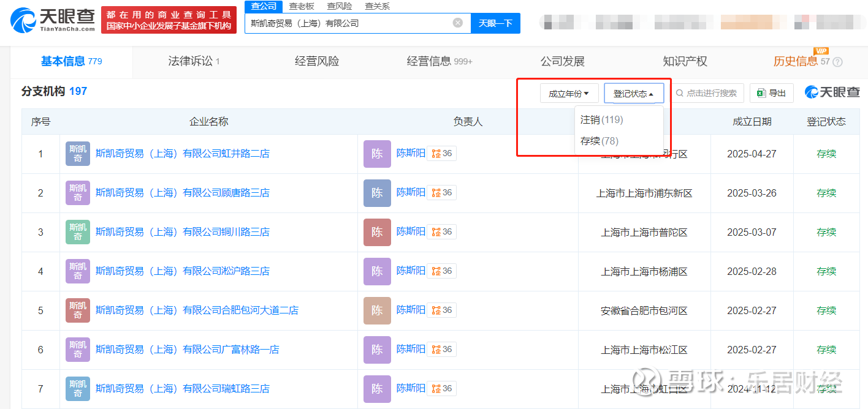This screenshot has height=409, width=868.
Task: Click the 斯凯奇 logo of 合肥包河大道二店 row
Action: pyautogui.click(x=78, y=310)
